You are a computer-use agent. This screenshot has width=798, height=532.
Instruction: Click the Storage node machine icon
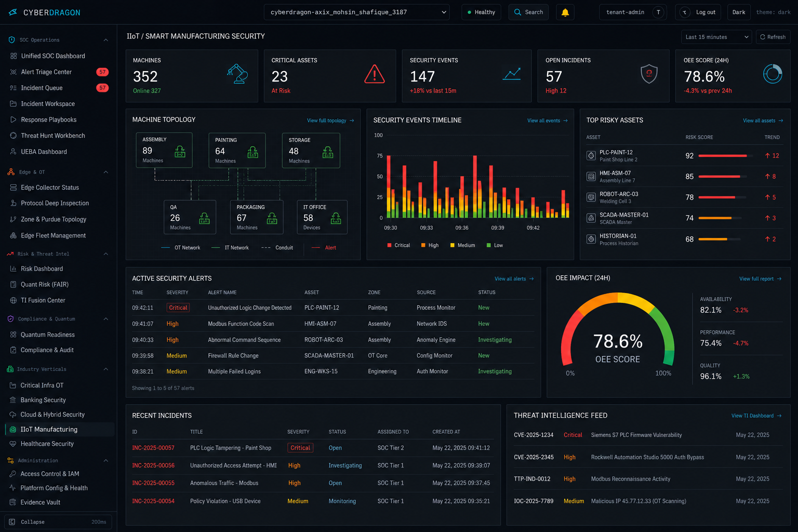click(328, 152)
